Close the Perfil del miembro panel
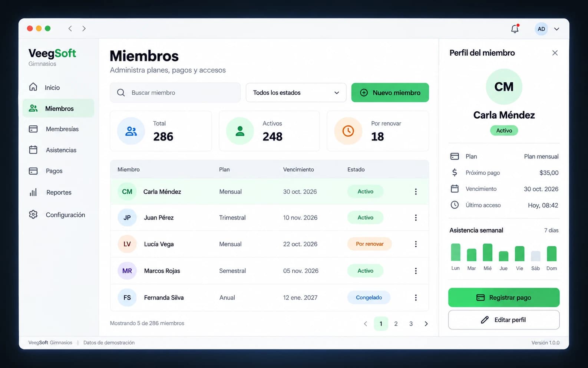This screenshot has height=368, width=588. (555, 53)
